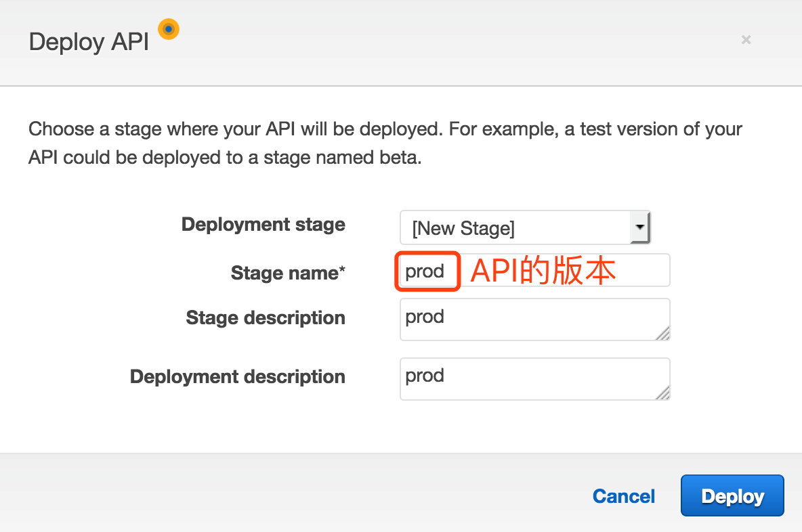Click the orange hint icon beside Deploy API
This screenshot has height=532, width=802.
pyautogui.click(x=168, y=29)
